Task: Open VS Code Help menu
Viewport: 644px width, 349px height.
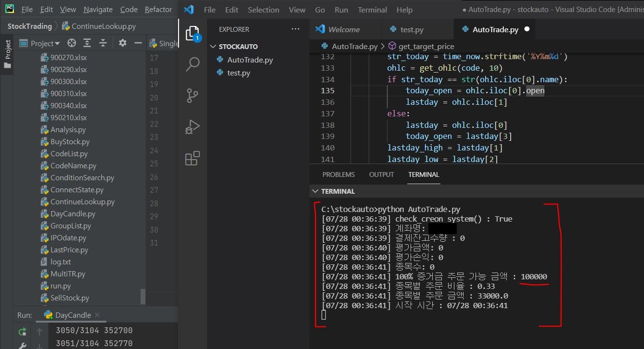Action: [x=404, y=10]
